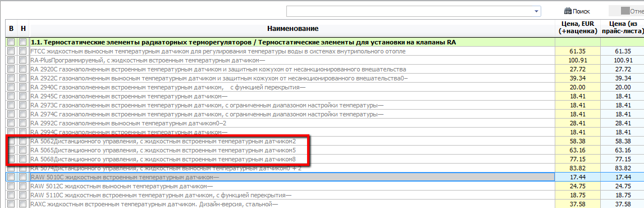Viewport: 644px width, 208px height.
Task: Check the В box for RAW 5012
Action: click(11, 186)
